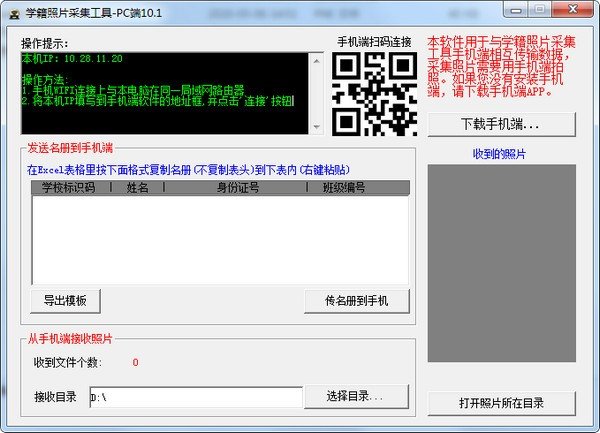
Task: Focus the 接收目录 path input field
Action: pyautogui.click(x=195, y=397)
